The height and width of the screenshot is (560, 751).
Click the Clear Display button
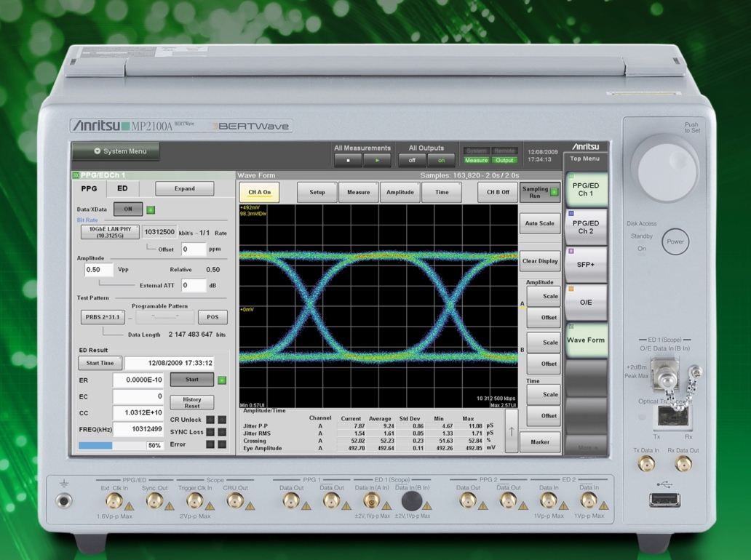[539, 261]
